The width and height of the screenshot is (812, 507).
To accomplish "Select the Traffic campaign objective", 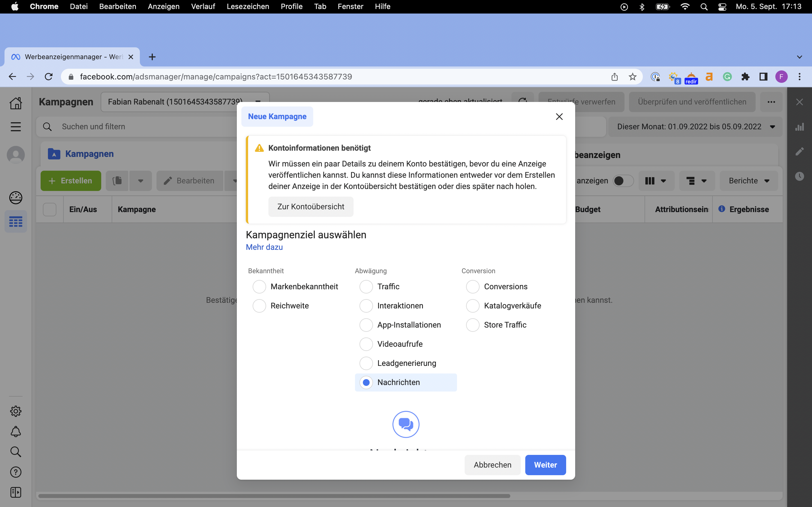I will pos(366,287).
